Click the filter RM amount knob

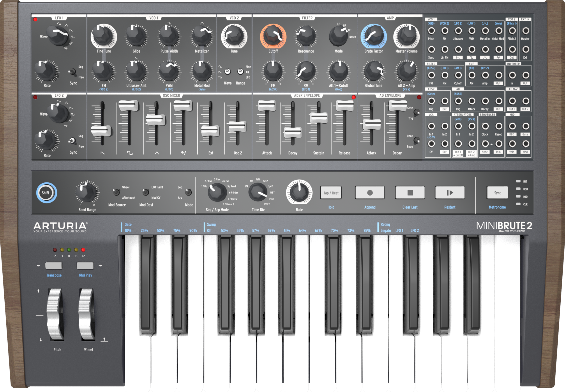(306, 71)
